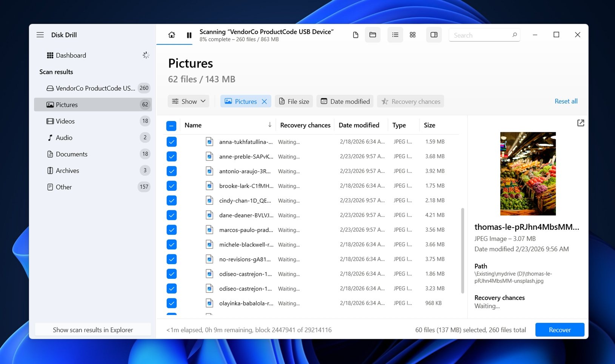
Task: Switch results to list view
Action: tap(395, 35)
